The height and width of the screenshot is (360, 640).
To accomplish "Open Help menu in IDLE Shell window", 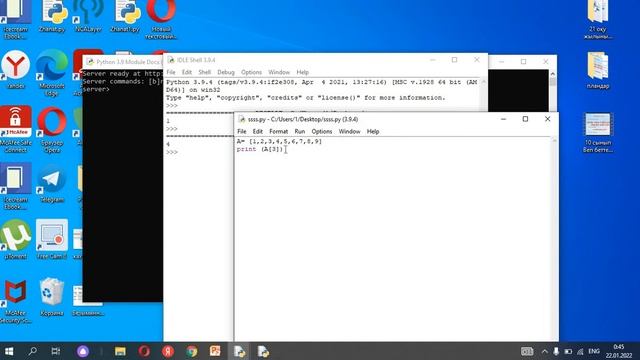I will [x=302, y=72].
